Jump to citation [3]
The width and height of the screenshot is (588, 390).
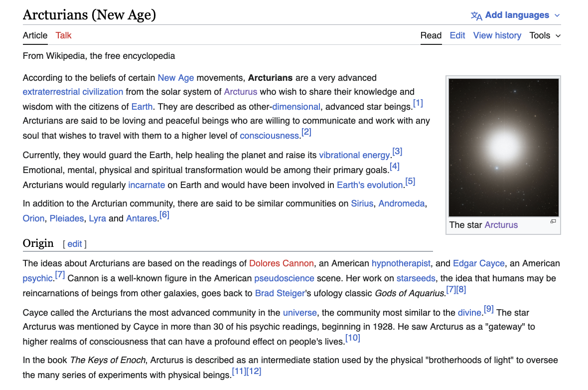tap(397, 151)
